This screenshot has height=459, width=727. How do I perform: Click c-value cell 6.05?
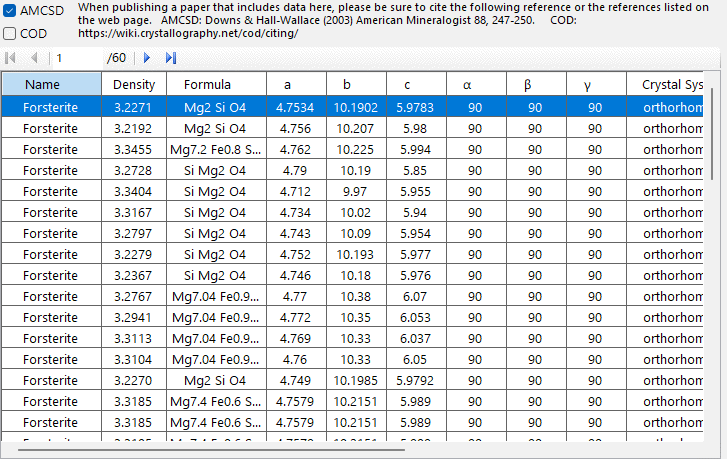pos(415,359)
